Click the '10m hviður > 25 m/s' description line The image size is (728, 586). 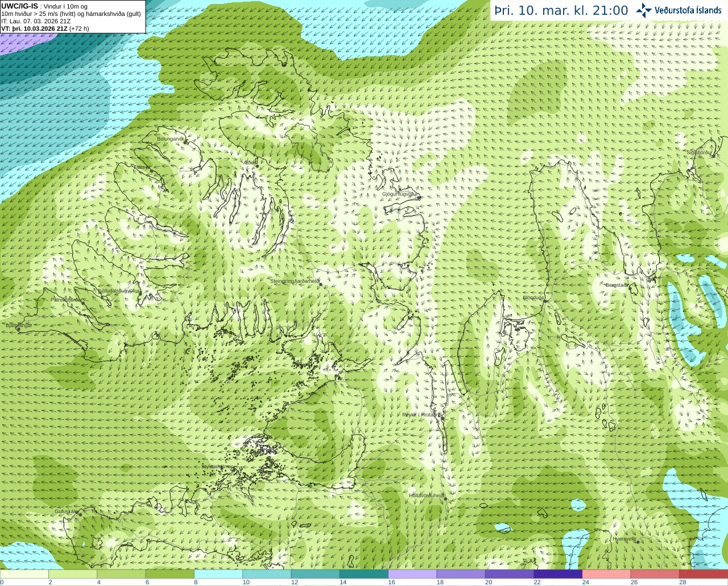(x=71, y=14)
